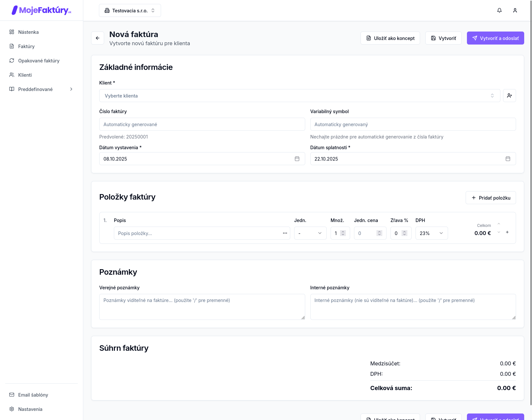
Task: Click the plus icon beside item total
Action: pyautogui.click(x=507, y=232)
